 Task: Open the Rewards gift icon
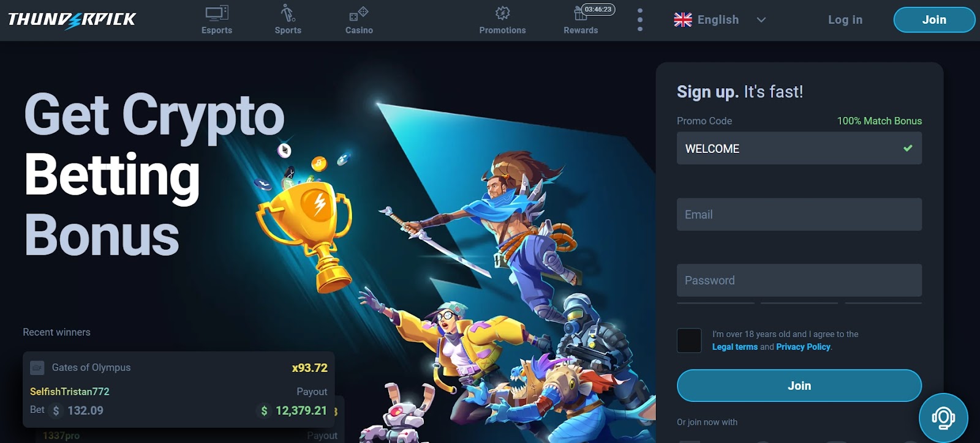(x=580, y=13)
